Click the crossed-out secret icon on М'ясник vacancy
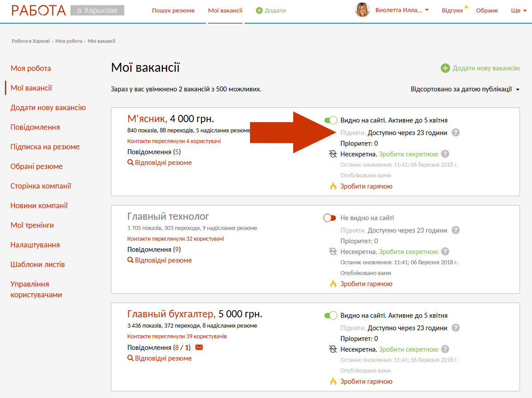Viewport: 532px width, 398px height. click(333, 154)
